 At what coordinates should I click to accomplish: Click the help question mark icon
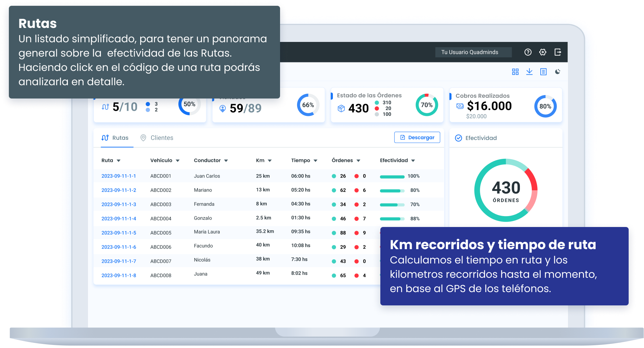coord(528,52)
